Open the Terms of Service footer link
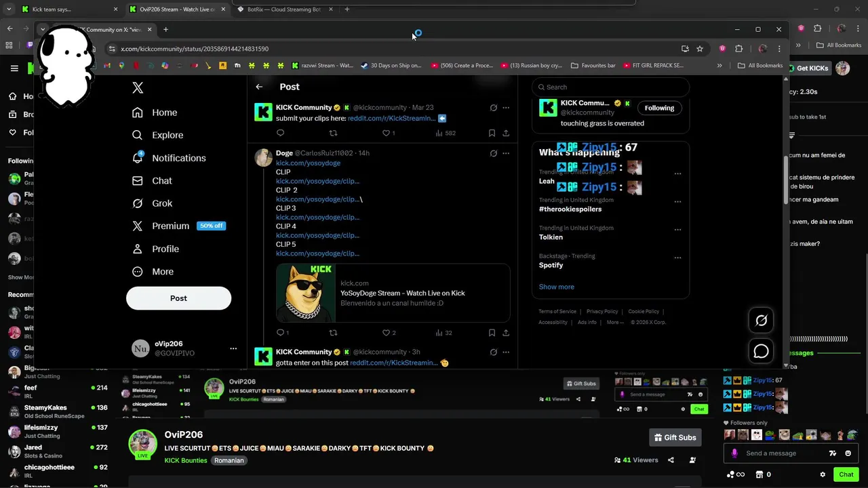The width and height of the screenshot is (868, 488). click(x=557, y=312)
